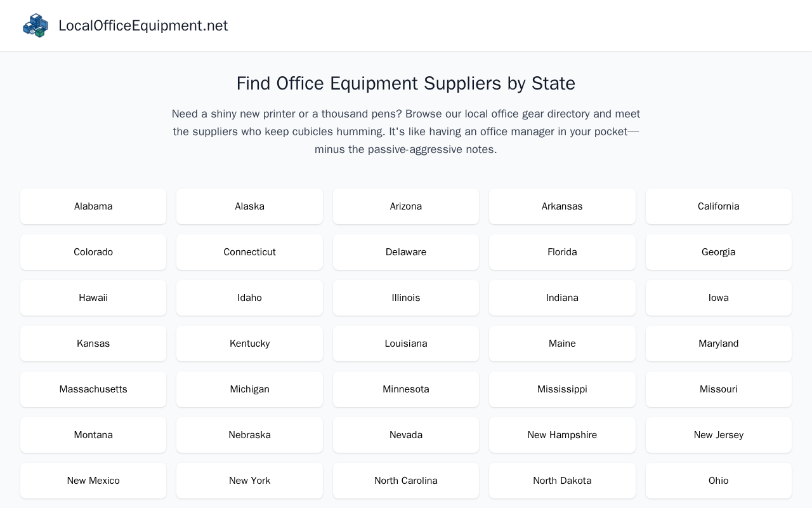Choose the Montana state button
This screenshot has width=812, height=508.
(x=93, y=435)
